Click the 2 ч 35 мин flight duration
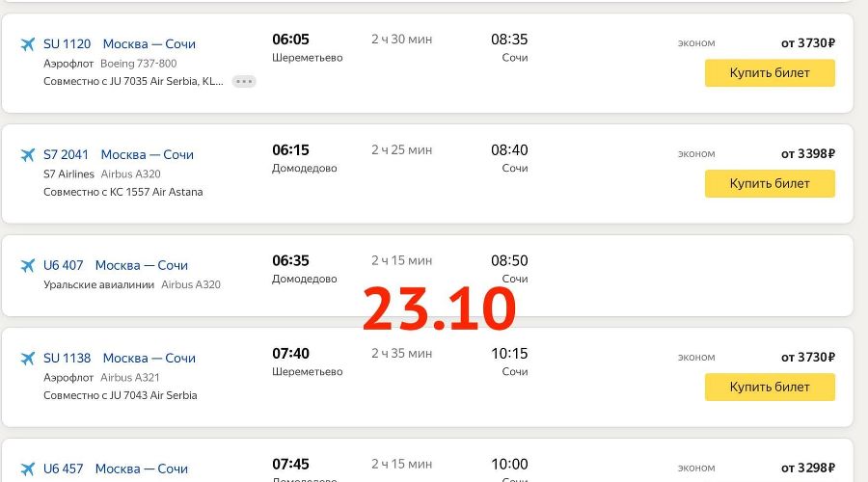 (401, 354)
